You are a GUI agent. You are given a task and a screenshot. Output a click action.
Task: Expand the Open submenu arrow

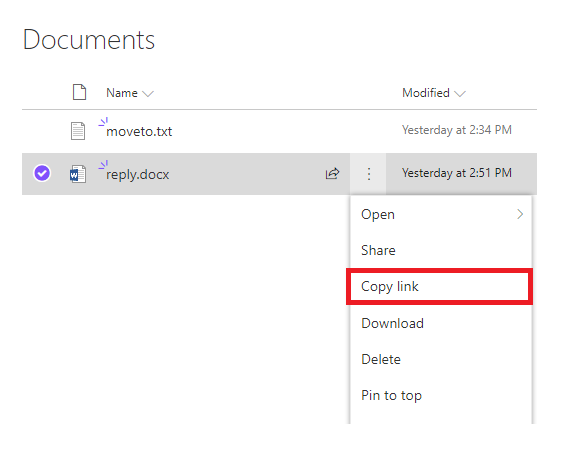pyautogui.click(x=520, y=214)
